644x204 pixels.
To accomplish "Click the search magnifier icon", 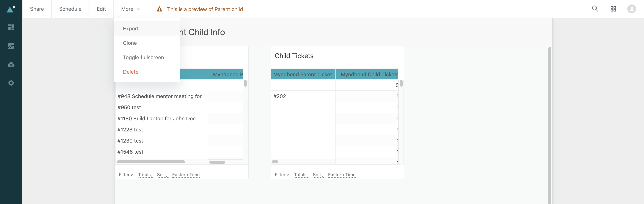I will point(595,9).
